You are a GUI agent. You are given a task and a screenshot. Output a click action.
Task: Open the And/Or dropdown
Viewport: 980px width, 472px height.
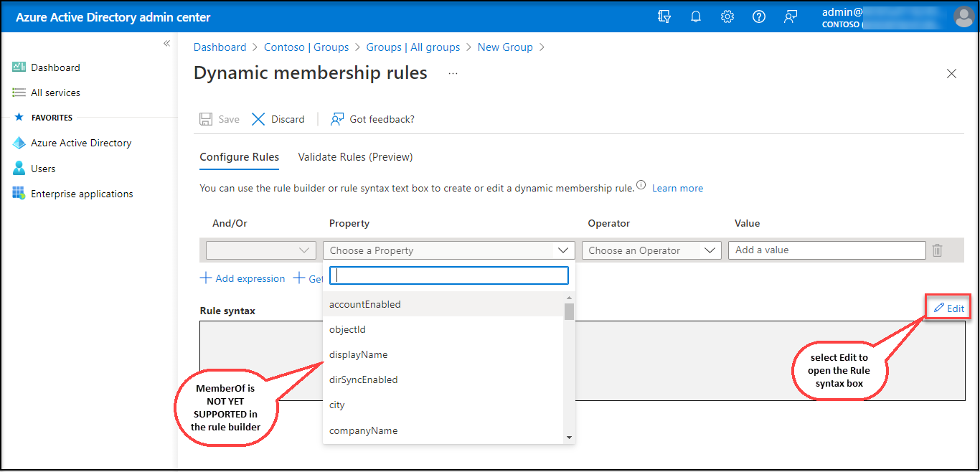[x=260, y=250]
